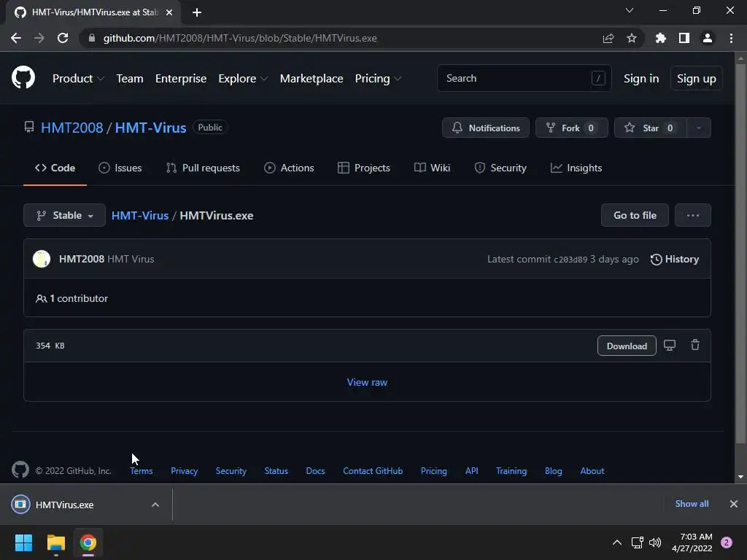Open Windows Start menu
The width and height of the screenshot is (747, 560).
click(x=23, y=542)
